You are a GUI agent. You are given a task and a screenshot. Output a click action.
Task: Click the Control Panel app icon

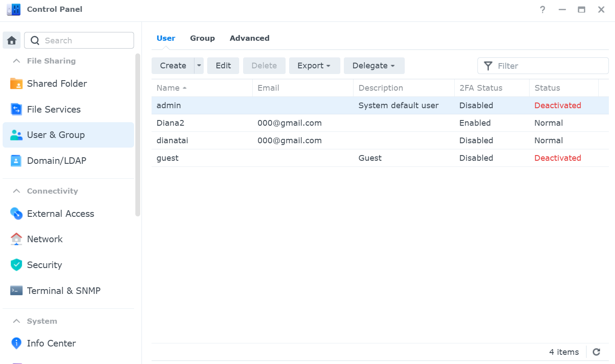pos(14,9)
